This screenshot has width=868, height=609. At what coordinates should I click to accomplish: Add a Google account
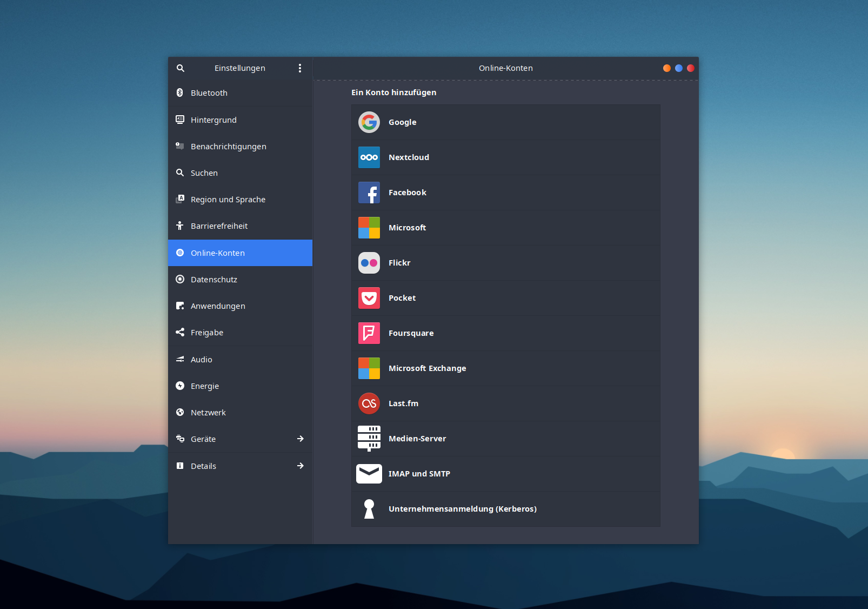[506, 122]
